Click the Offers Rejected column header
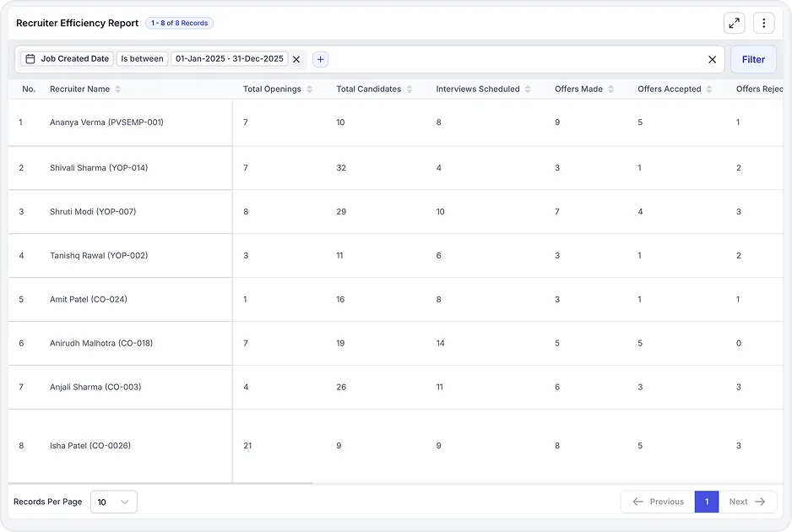Viewport: 792px width, 532px height. (759, 89)
